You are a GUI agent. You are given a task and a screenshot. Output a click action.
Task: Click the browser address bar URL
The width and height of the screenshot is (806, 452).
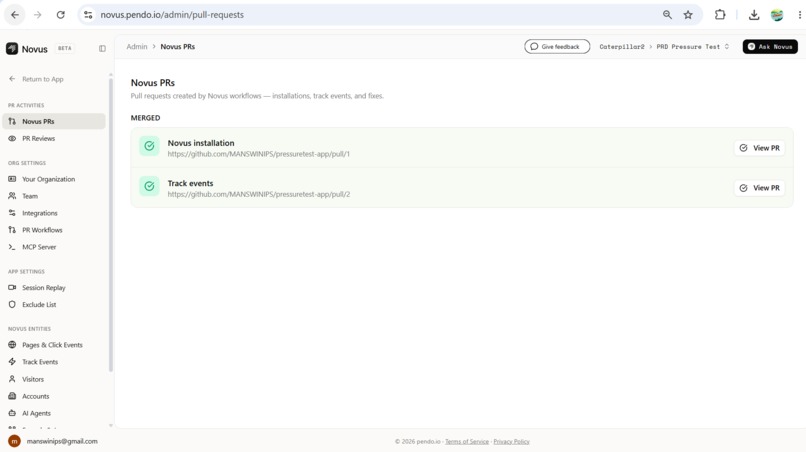[172, 15]
